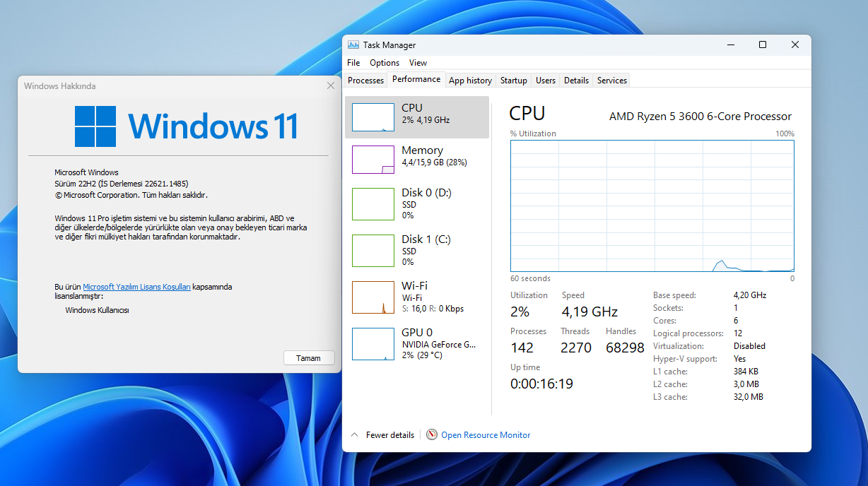Switch to the Processes tab
Viewport: 868px width, 486px height.
pyautogui.click(x=366, y=81)
